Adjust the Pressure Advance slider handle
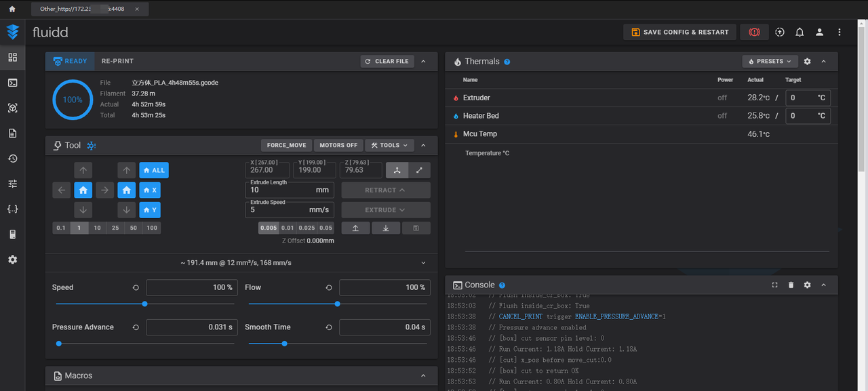 (59, 344)
